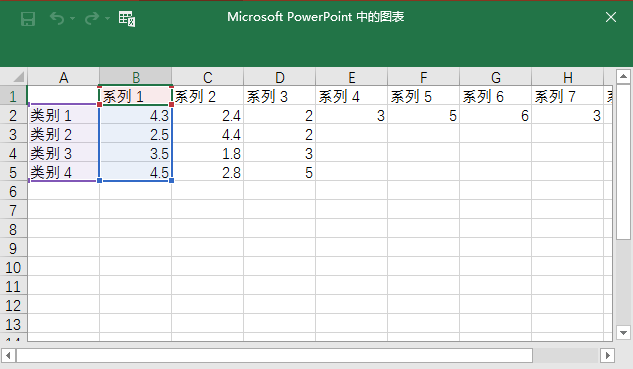Click the cell containing 系列 4

coord(352,96)
